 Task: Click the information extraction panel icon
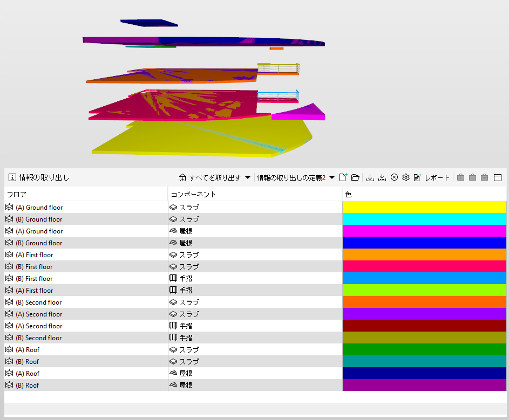tap(12, 177)
